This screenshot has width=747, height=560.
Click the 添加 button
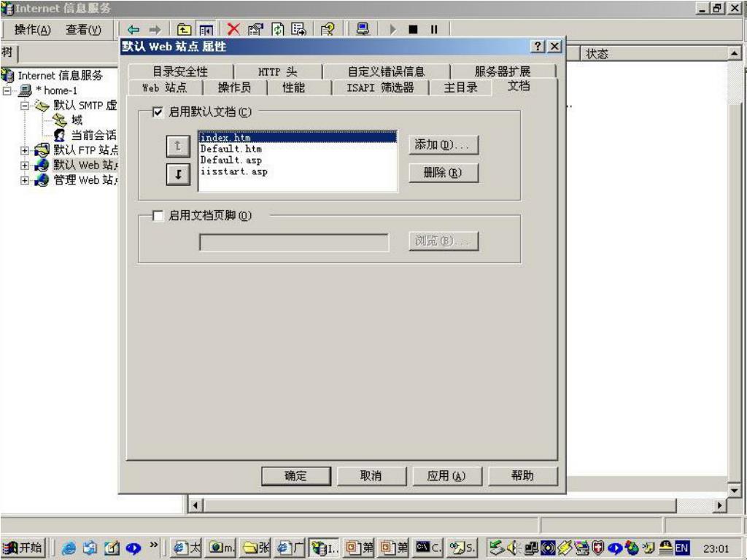pos(444,144)
